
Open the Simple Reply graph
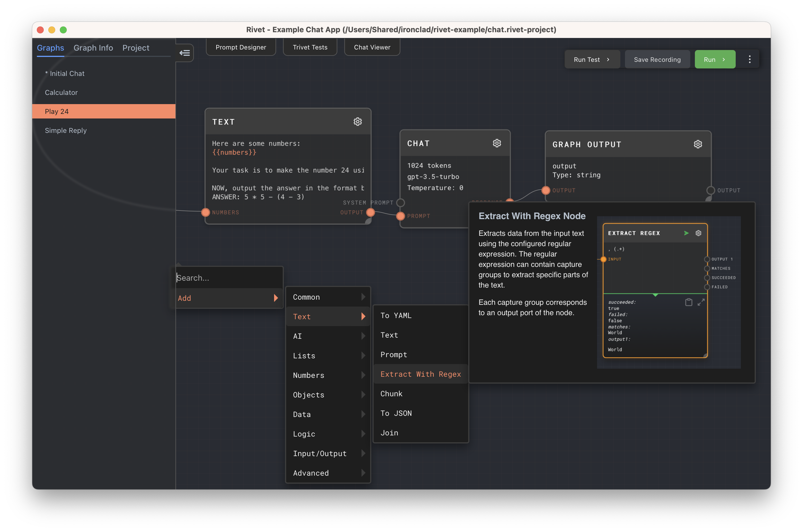click(x=104, y=130)
